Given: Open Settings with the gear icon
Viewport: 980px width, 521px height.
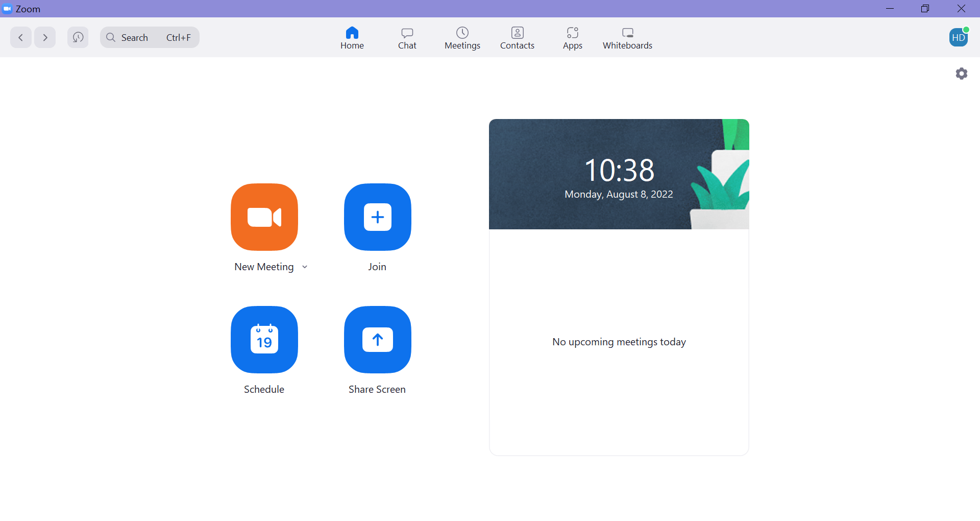Looking at the screenshot, I should [x=962, y=74].
